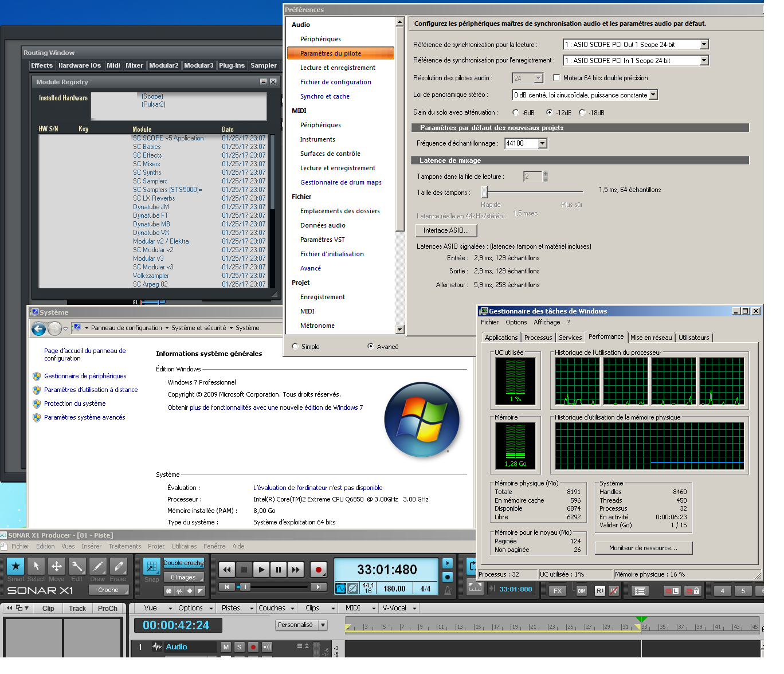Select -12dB solo gain option
This screenshot has height=674, width=784.
[x=549, y=113]
